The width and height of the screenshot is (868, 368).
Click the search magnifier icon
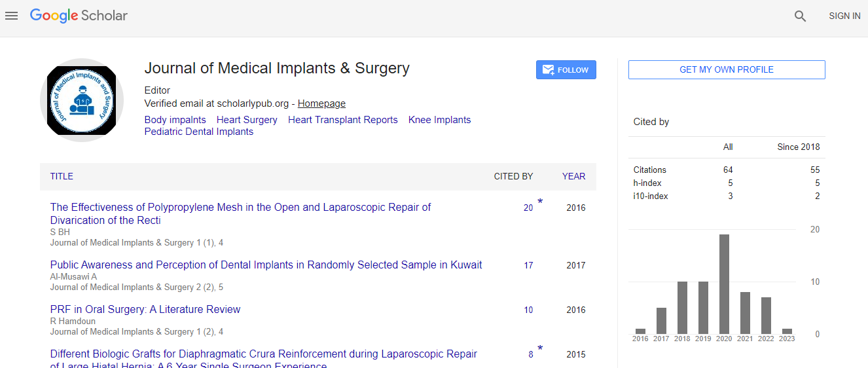[x=800, y=16]
